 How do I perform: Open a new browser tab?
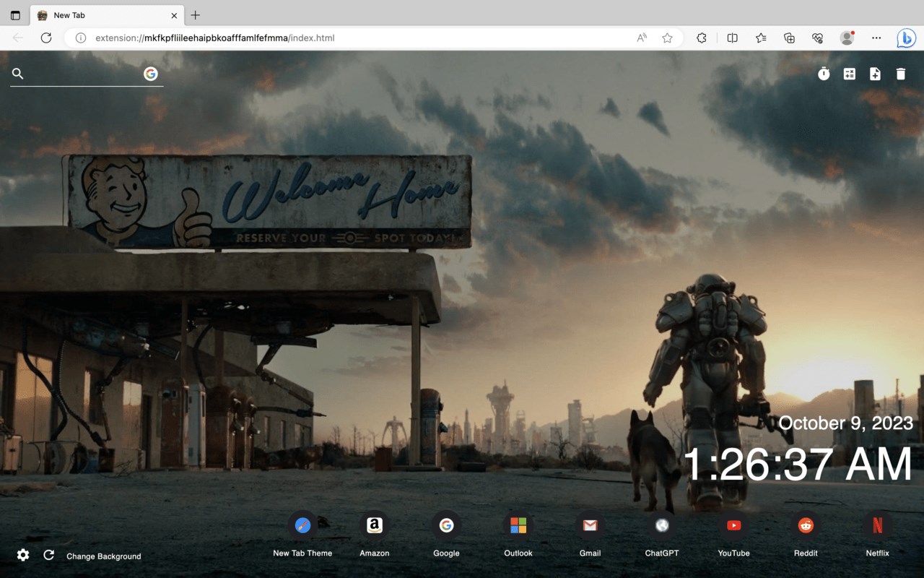196,15
